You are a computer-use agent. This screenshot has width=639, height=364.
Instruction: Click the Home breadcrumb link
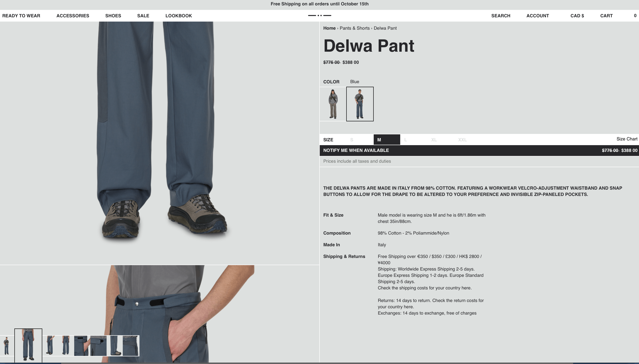coord(329,28)
